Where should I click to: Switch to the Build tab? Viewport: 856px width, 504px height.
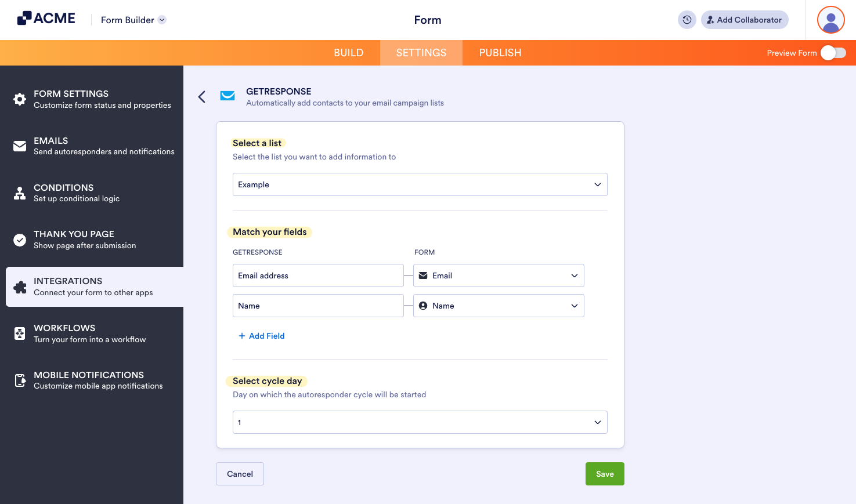pos(348,52)
